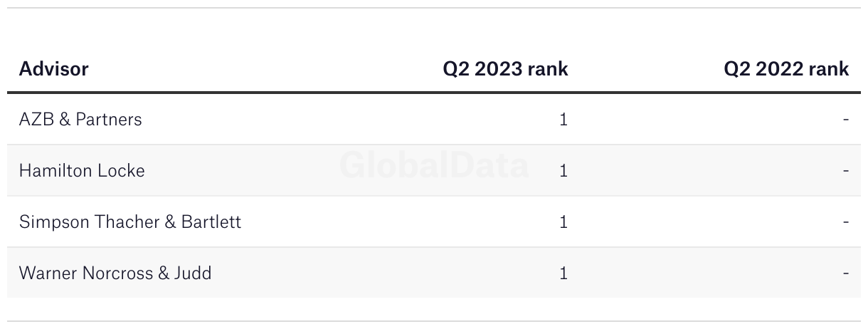868x329 pixels.
Task: Click AZB & Partners' Q2 2023 rank value
Action: [563, 120]
